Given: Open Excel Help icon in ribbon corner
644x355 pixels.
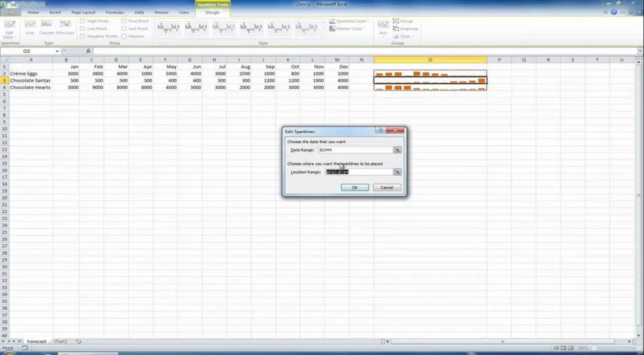Looking at the screenshot, I should [x=614, y=13].
